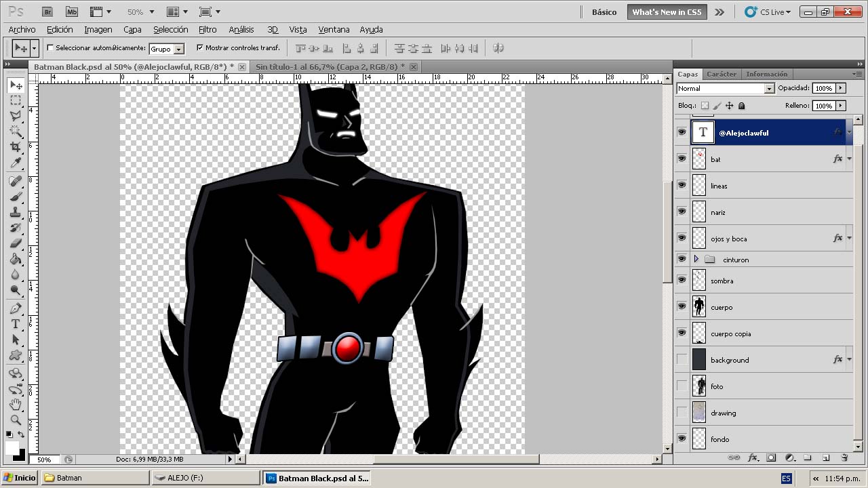Open the Filtro menu
The image size is (868, 488).
(x=208, y=30)
